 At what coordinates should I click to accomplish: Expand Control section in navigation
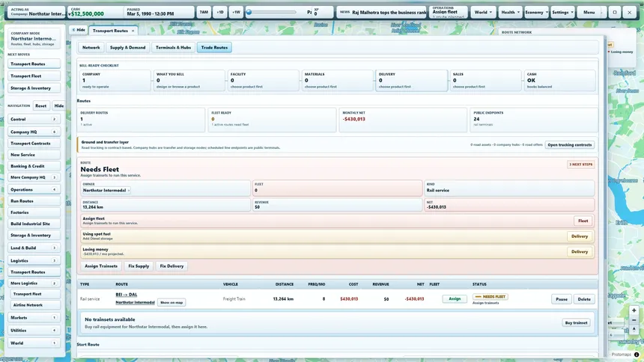point(34,119)
